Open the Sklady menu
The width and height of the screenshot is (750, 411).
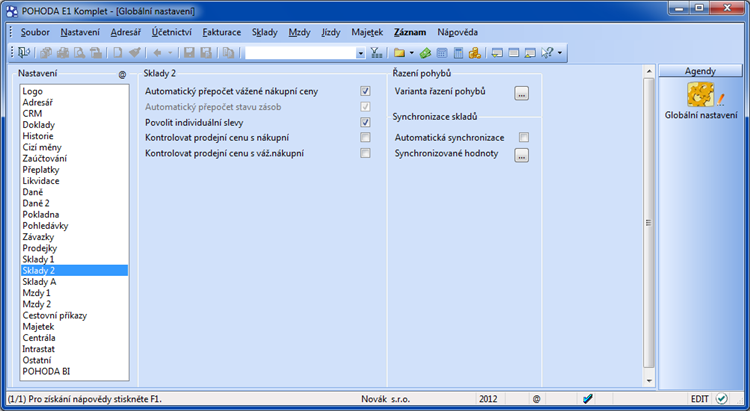click(265, 32)
